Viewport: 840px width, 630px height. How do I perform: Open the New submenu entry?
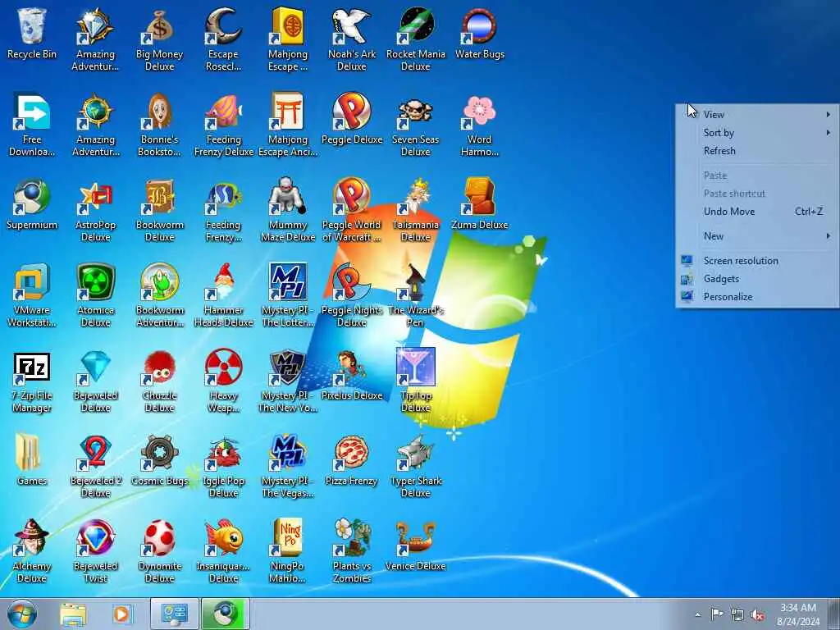pyautogui.click(x=757, y=236)
